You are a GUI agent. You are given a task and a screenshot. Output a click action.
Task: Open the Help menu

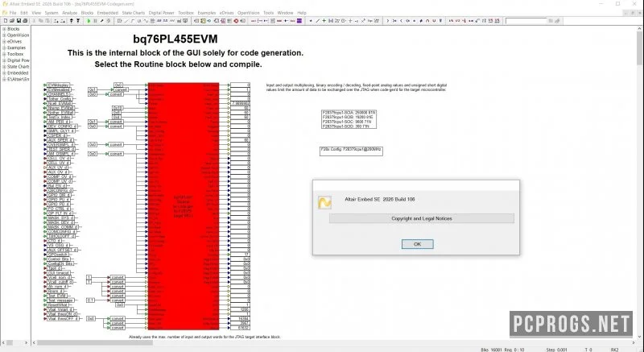302,13
